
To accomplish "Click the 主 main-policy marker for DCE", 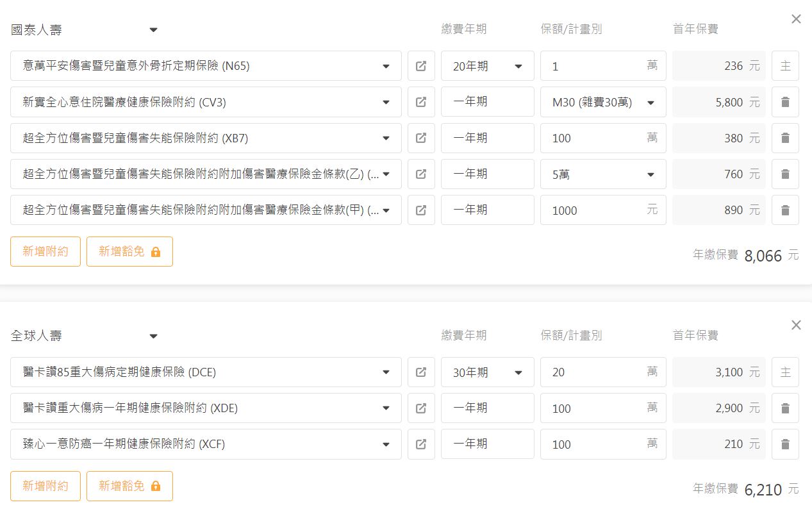I will 785,372.
